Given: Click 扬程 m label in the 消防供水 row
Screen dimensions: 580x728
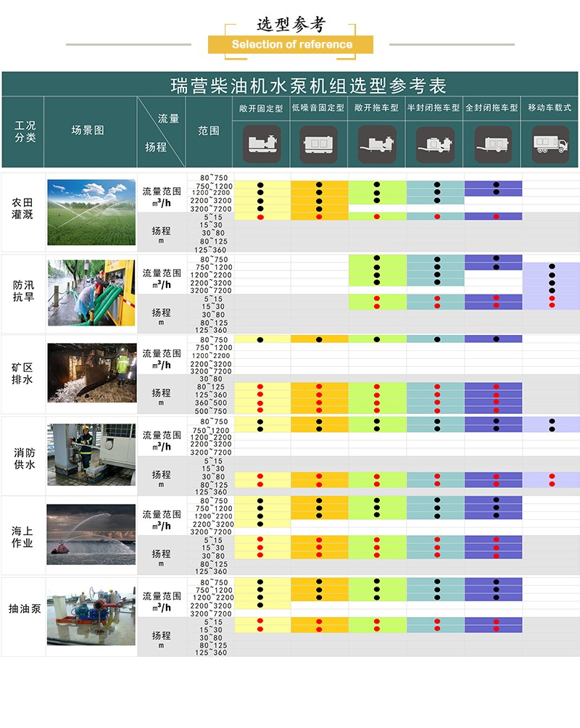Looking at the screenshot, I should point(161,479).
